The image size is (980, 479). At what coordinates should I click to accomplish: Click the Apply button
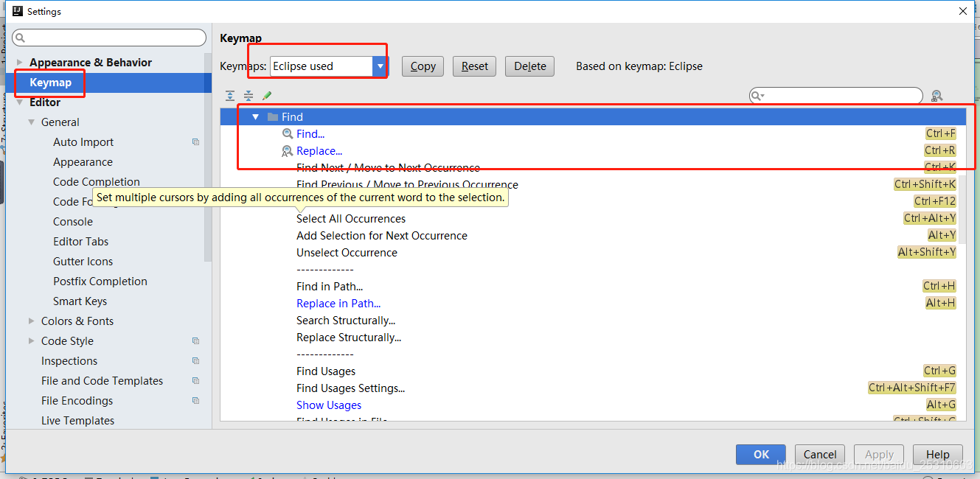point(879,455)
